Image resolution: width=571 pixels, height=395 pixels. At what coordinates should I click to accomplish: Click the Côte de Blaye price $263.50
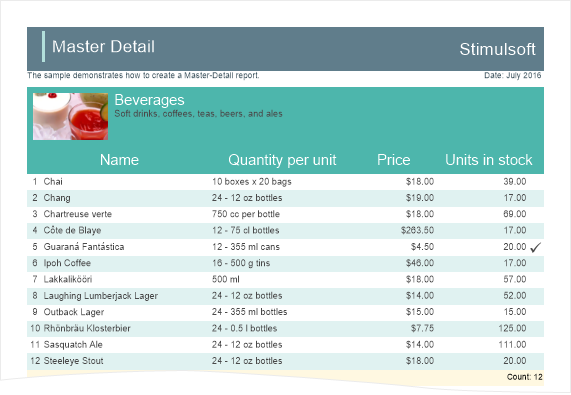coord(417,230)
